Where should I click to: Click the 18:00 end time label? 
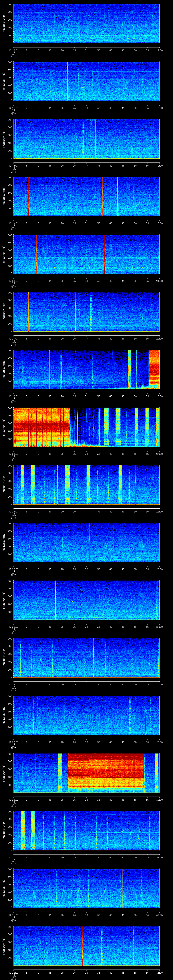coord(159,108)
